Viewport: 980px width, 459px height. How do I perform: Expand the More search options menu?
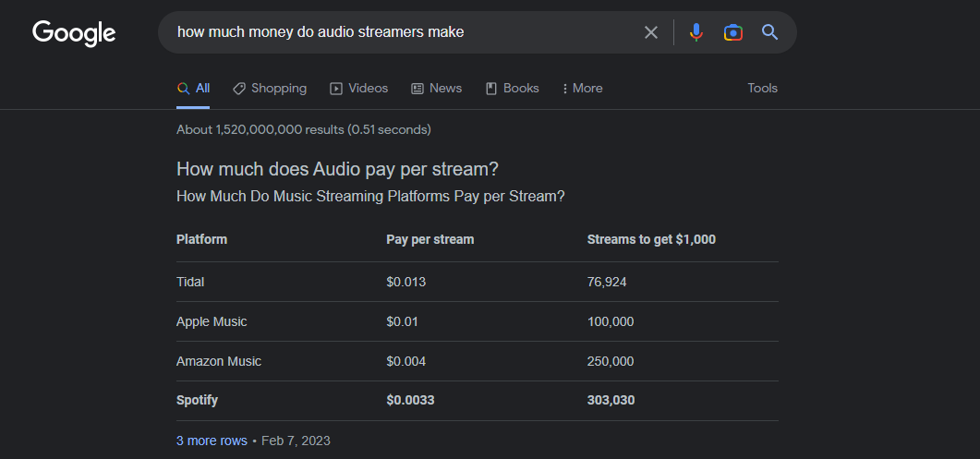pyautogui.click(x=582, y=89)
